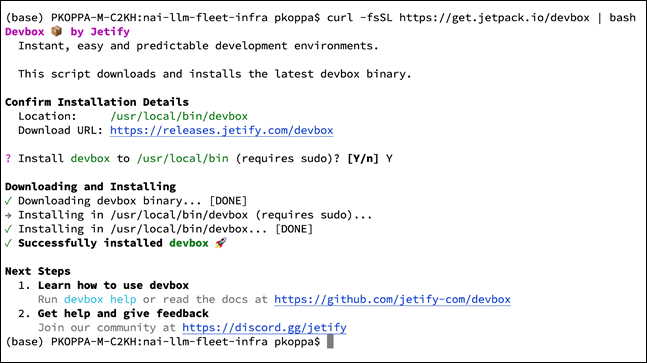
Task: Click the checkmark beside 'Installing in /usr/local/bin/devbox... [DONE]'
Action: (9, 229)
